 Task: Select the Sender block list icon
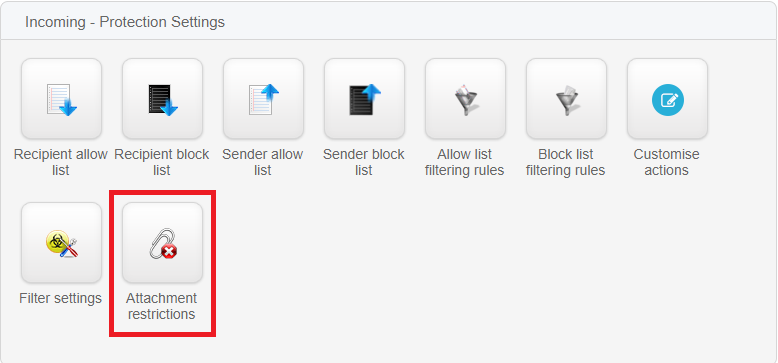(x=364, y=99)
